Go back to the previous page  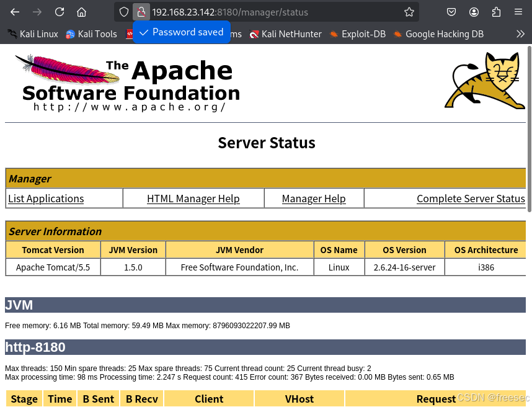(15, 12)
